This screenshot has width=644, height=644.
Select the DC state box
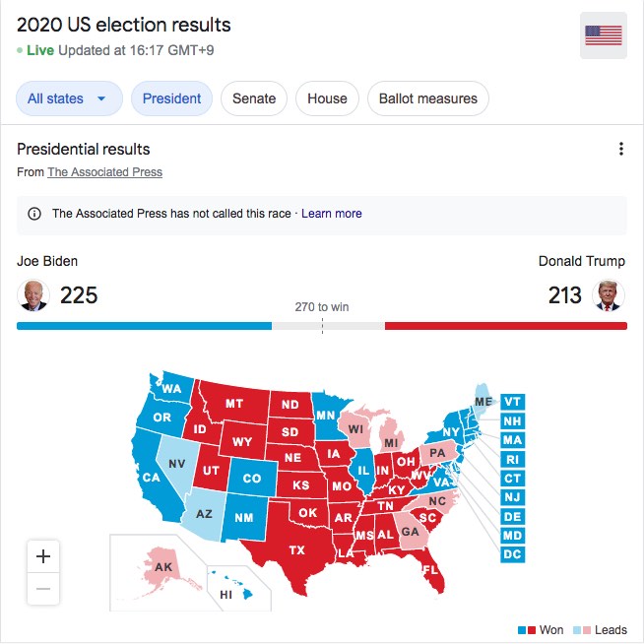tap(513, 554)
